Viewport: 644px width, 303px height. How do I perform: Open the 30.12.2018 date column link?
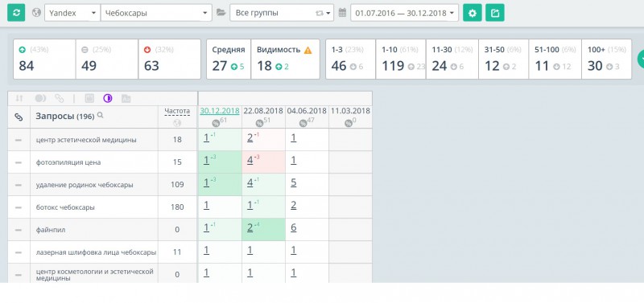click(220, 111)
